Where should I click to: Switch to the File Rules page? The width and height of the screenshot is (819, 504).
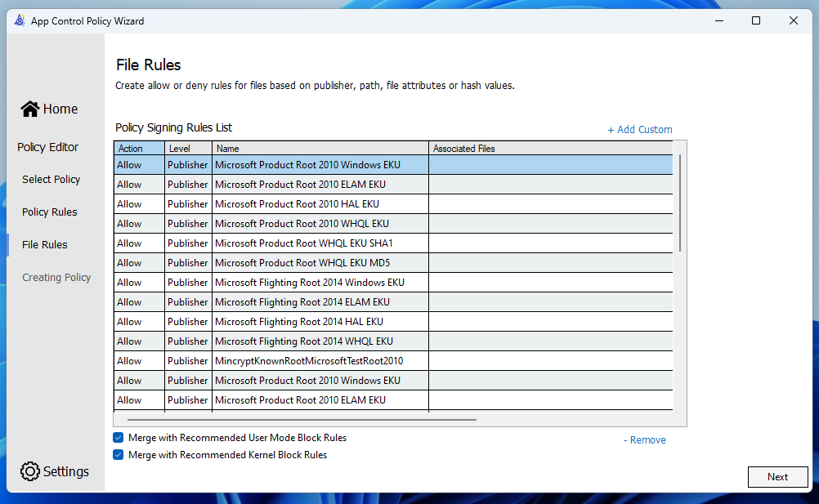coord(45,244)
